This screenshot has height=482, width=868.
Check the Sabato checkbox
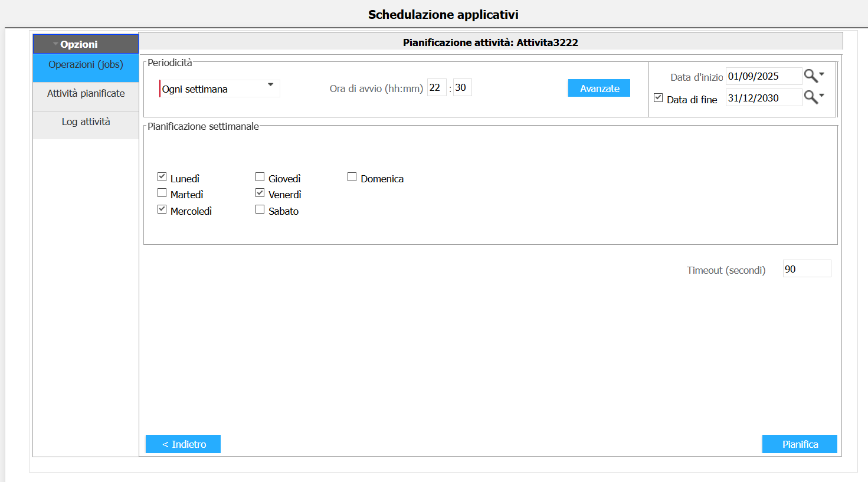tap(260, 209)
